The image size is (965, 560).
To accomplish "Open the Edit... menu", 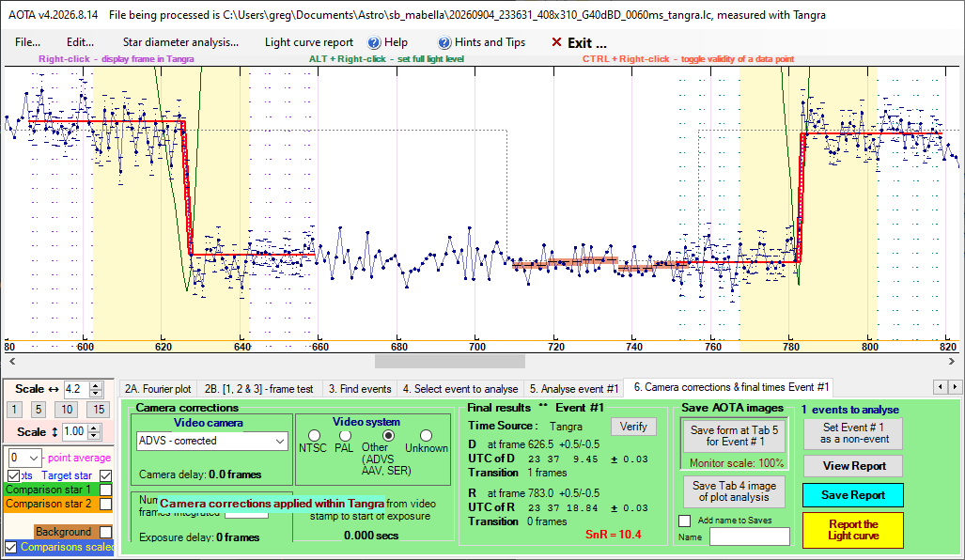I will pos(80,42).
